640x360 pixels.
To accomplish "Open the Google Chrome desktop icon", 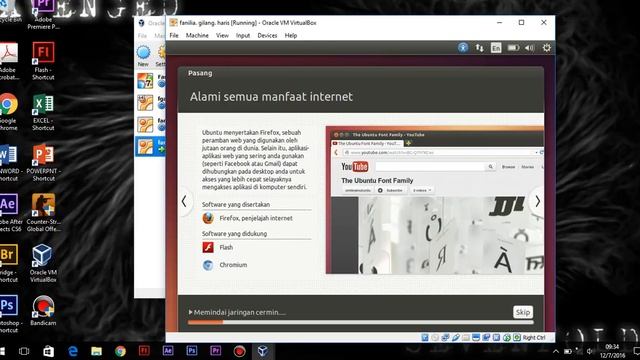I will click(x=8, y=111).
